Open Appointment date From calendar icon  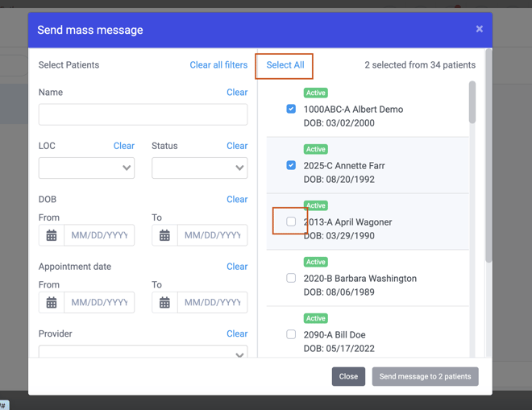pyautogui.click(x=52, y=302)
